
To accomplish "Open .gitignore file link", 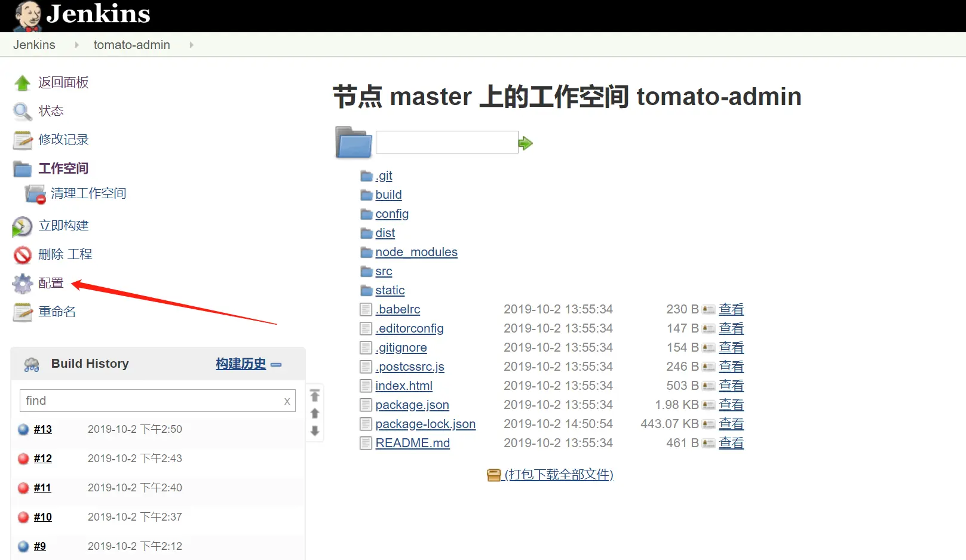I will pyautogui.click(x=401, y=348).
